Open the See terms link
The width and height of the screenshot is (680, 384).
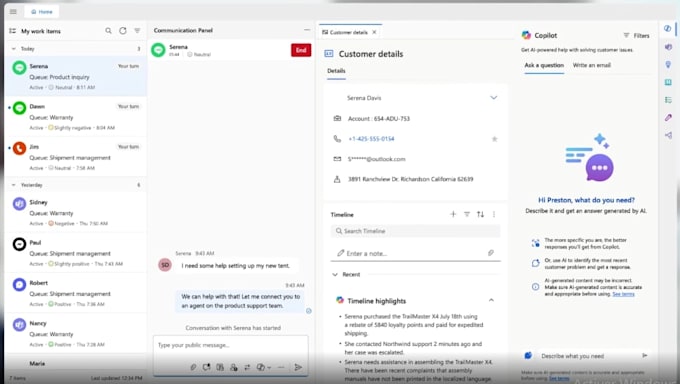point(623,294)
